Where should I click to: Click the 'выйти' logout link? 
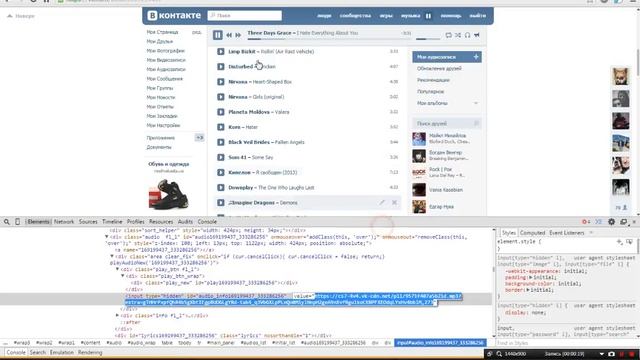tap(478, 16)
